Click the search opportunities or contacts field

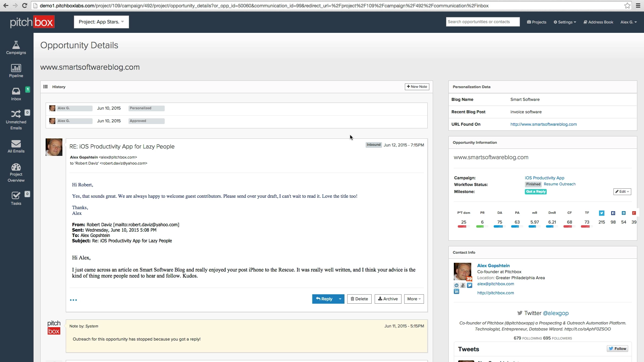pos(482,22)
